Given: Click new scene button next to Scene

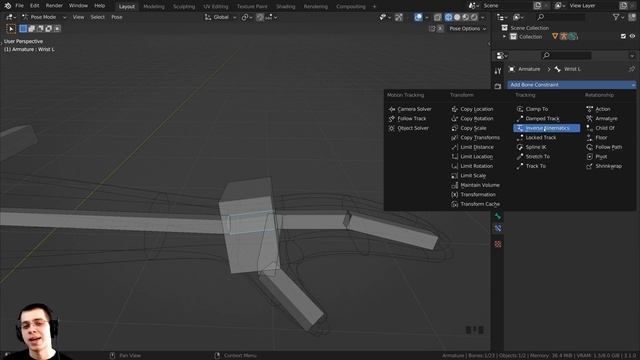Looking at the screenshot, I should point(538,6).
